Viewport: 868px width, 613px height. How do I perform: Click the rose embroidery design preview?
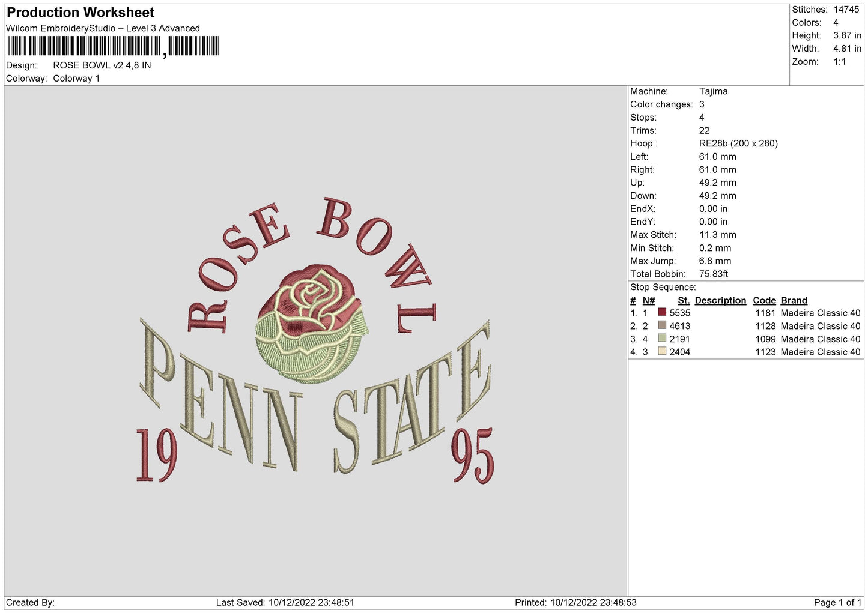pos(315,340)
